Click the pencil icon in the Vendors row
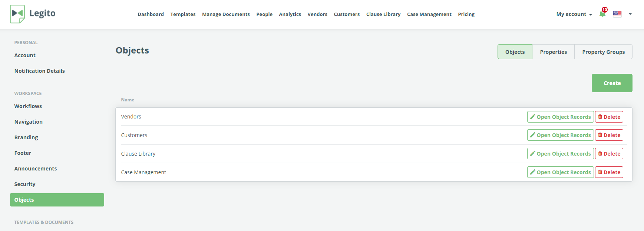Screen dimensions: 644x231 tap(532, 117)
